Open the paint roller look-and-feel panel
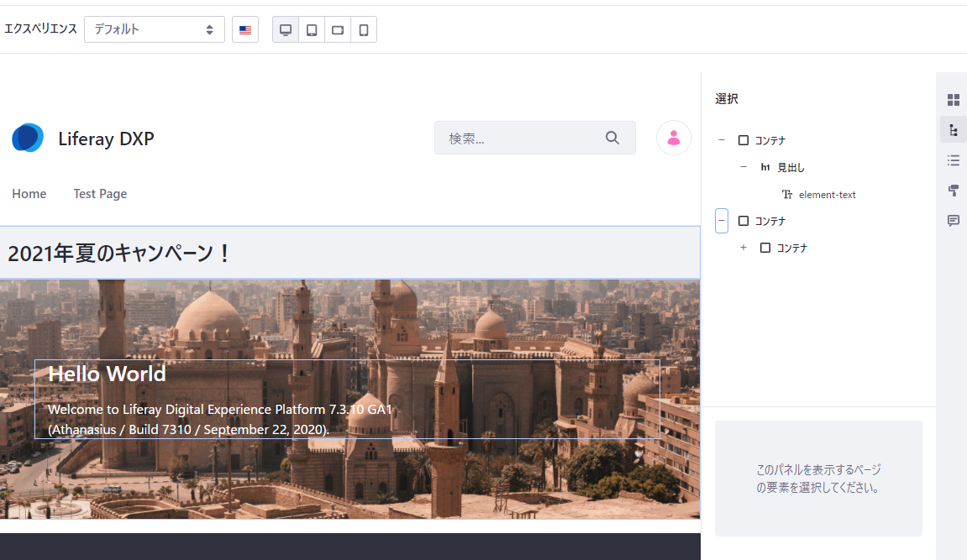 (x=953, y=191)
